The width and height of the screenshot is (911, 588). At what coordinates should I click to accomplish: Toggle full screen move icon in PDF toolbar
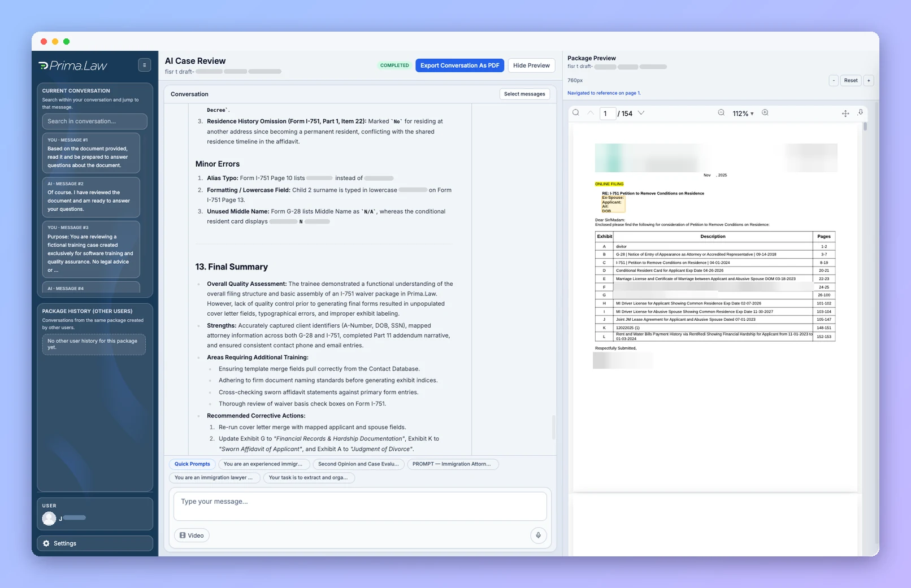(x=845, y=114)
